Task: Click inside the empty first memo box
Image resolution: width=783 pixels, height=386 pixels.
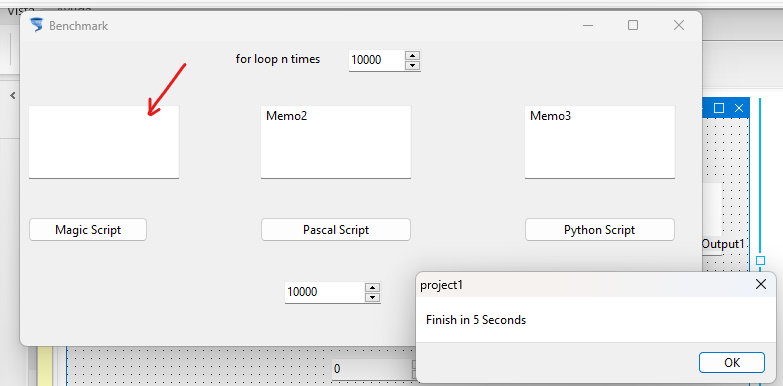Action: (104, 142)
